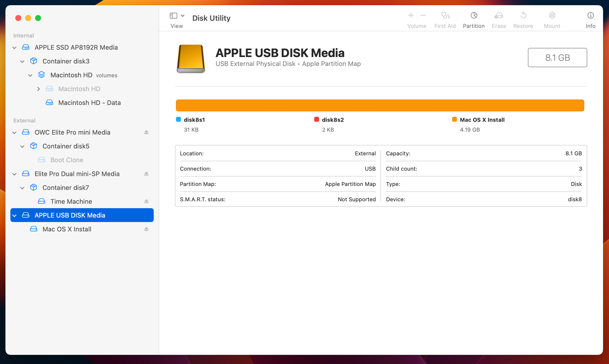609x364 pixels.
Task: Eject the Time Machine volume
Action: [146, 202]
